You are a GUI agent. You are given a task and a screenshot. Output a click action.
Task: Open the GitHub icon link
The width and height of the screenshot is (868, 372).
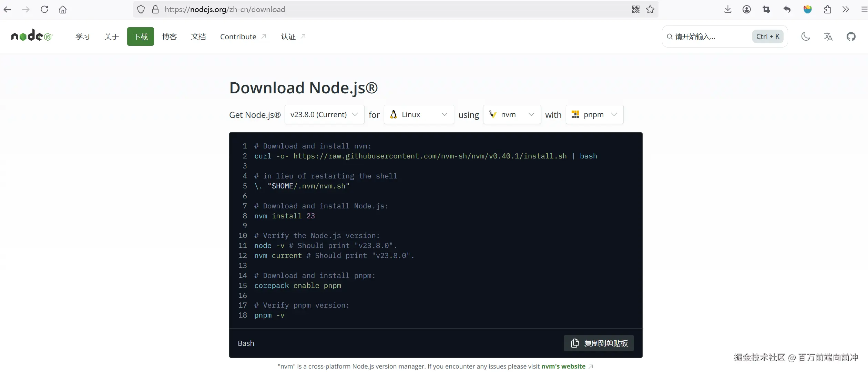[851, 37]
